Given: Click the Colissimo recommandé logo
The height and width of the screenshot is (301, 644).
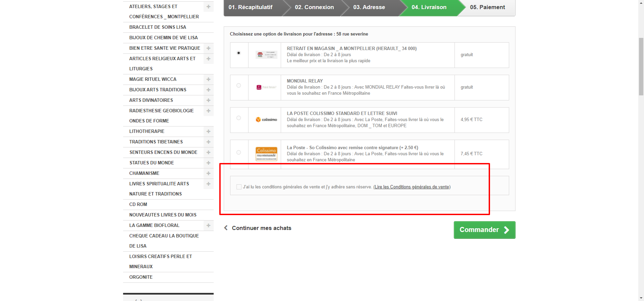Looking at the screenshot, I should click(x=266, y=154).
